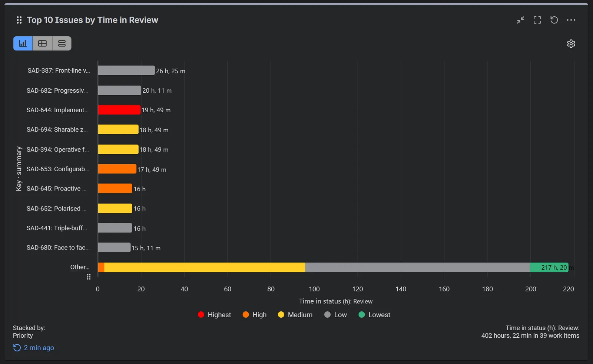Click the yellow SAD-394 bar
593x364 pixels.
pos(118,149)
